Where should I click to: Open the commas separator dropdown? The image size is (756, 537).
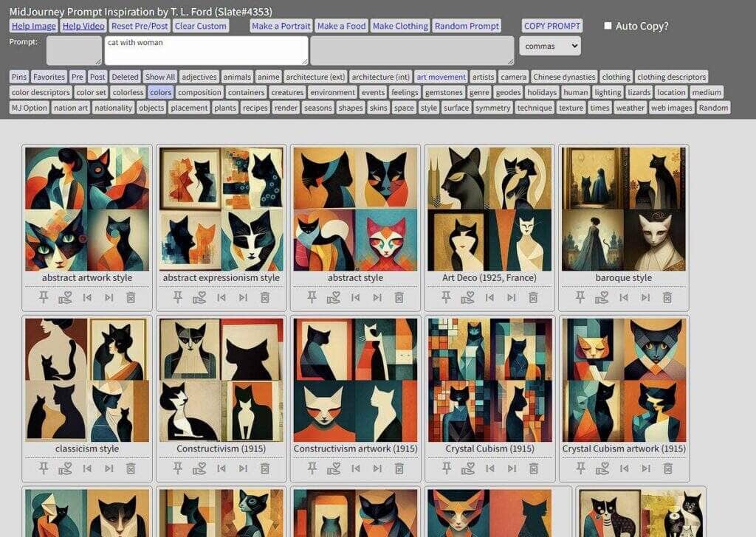click(x=549, y=46)
